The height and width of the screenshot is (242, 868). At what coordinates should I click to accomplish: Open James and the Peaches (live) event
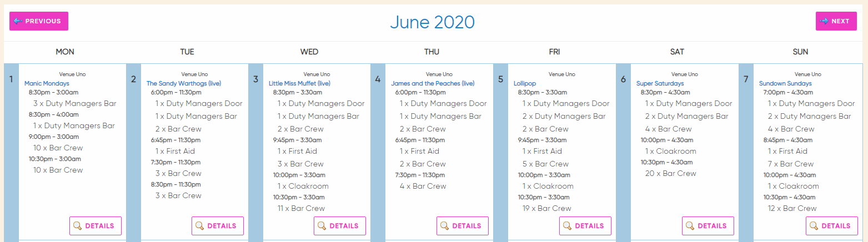pos(433,83)
